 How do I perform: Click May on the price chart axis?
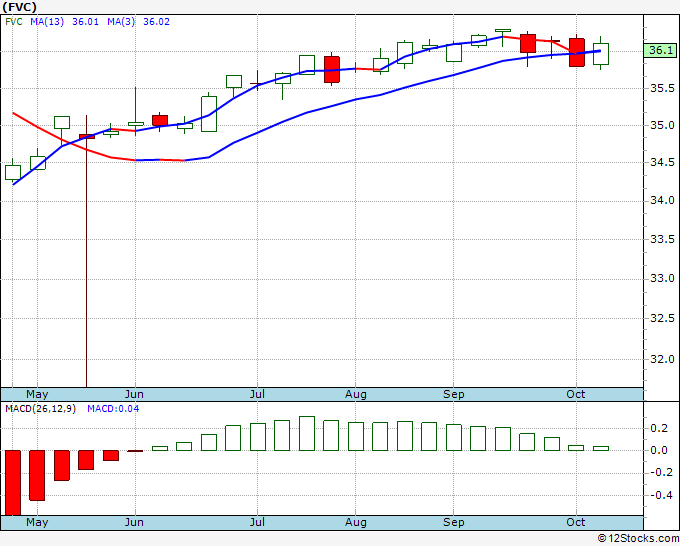[37, 394]
